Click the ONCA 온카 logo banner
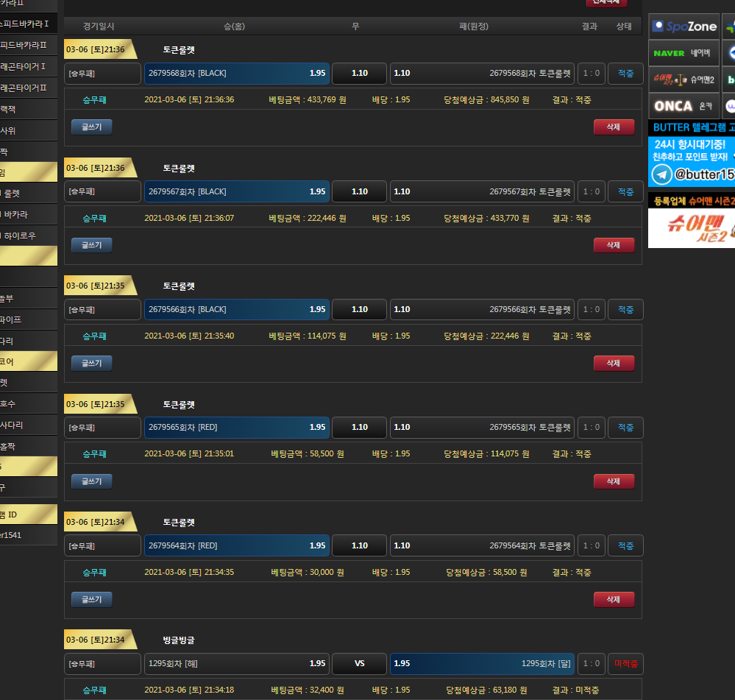Viewport: 735px width, 700px height. point(683,106)
